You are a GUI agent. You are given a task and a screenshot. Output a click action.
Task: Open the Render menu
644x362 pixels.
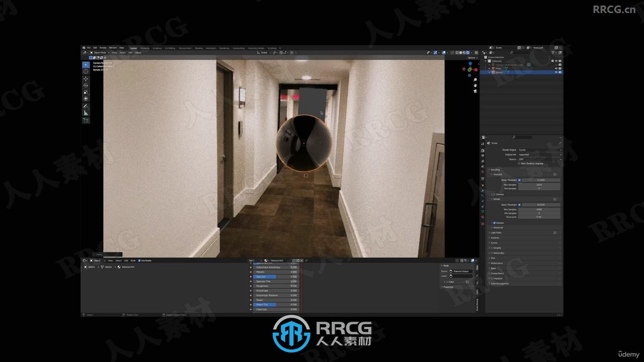pyautogui.click(x=103, y=48)
